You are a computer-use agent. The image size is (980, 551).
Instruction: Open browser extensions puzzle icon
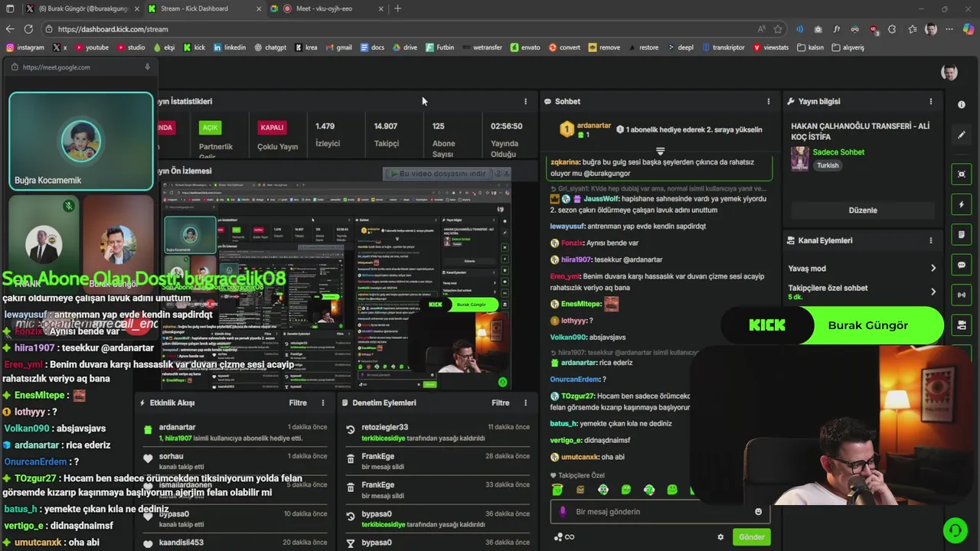892,29
